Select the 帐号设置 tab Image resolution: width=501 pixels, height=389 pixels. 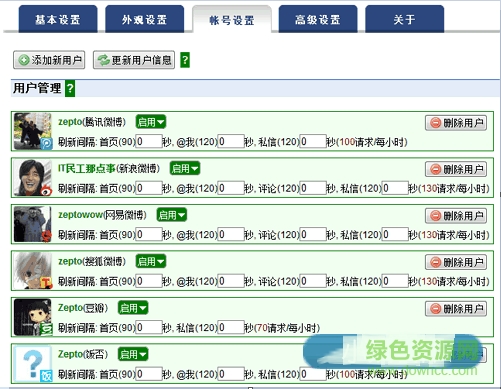(x=232, y=20)
